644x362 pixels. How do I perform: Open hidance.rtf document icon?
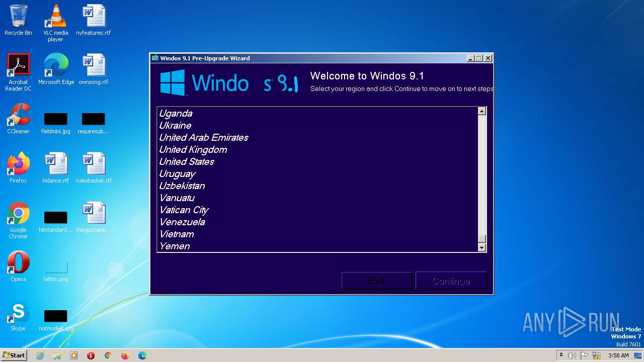(x=55, y=168)
